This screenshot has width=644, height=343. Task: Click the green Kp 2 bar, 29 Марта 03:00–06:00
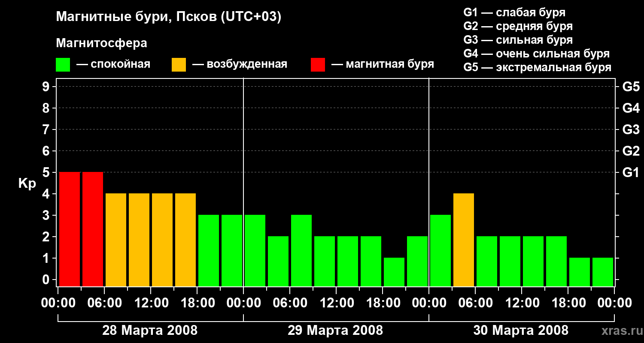coord(278,261)
